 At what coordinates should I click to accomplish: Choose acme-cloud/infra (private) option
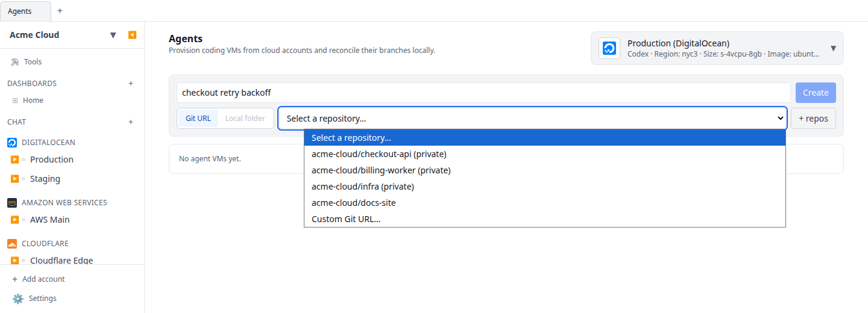(545, 187)
